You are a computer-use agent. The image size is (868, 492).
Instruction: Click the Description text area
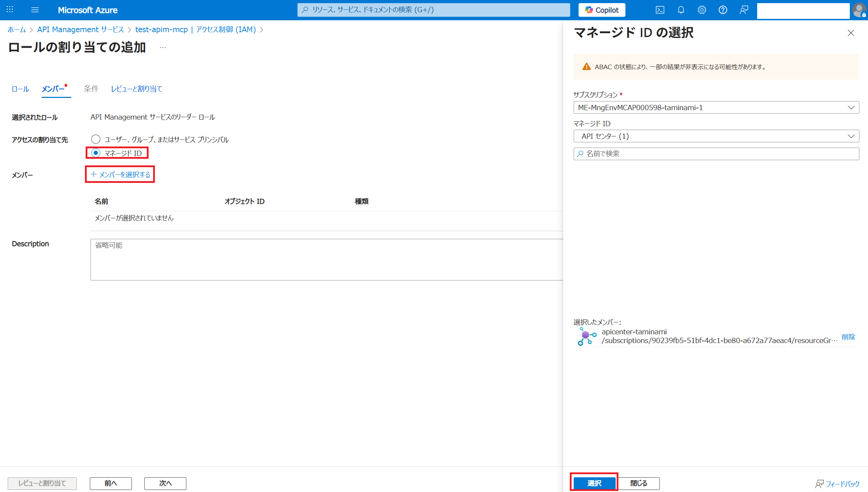click(327, 259)
